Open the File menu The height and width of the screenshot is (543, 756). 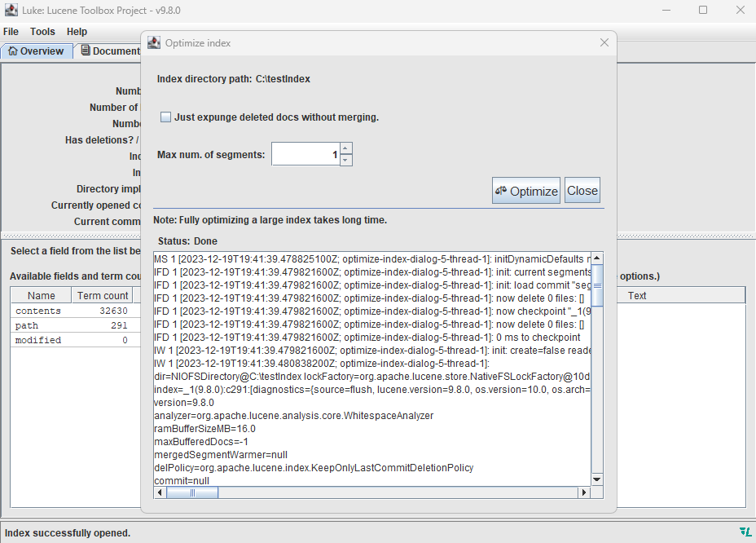tap(11, 32)
